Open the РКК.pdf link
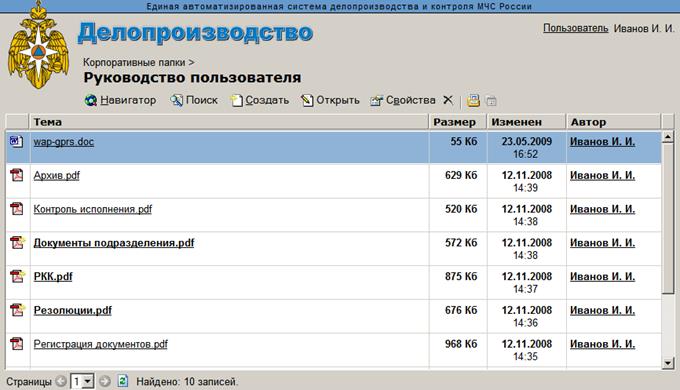This screenshot has height=390, width=680. (53, 277)
